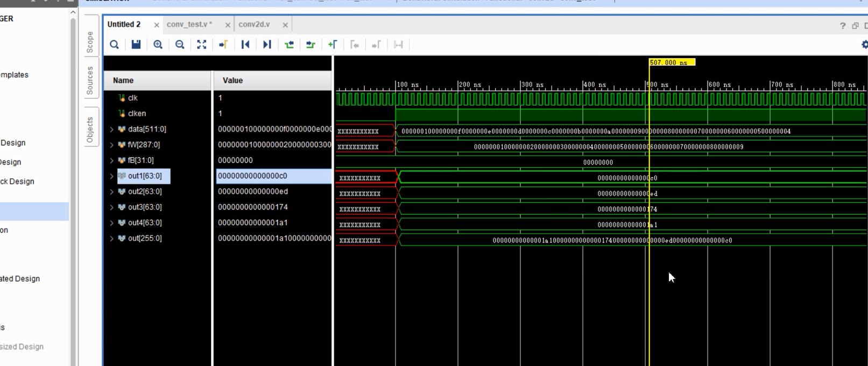Viewport: 868px width, 366px height.
Task: Expand the out3[63:0] bus
Action: (111, 207)
